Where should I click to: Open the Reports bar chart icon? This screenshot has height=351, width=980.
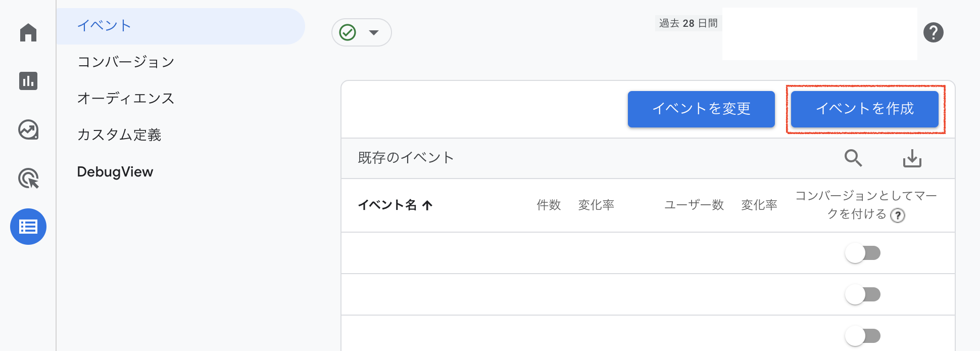coord(28,81)
